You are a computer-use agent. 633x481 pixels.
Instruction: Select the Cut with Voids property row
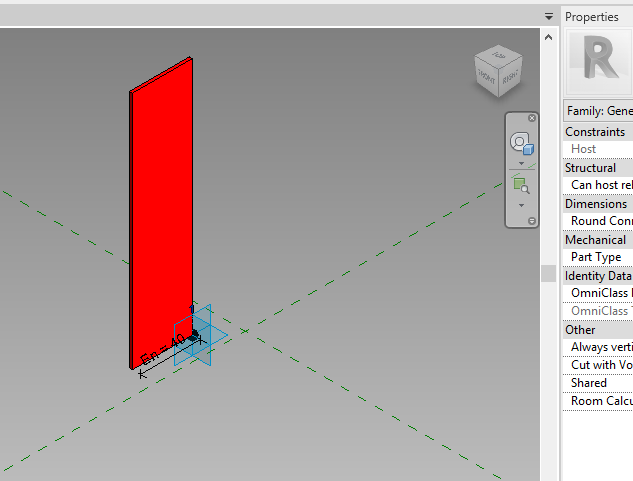[598, 365]
